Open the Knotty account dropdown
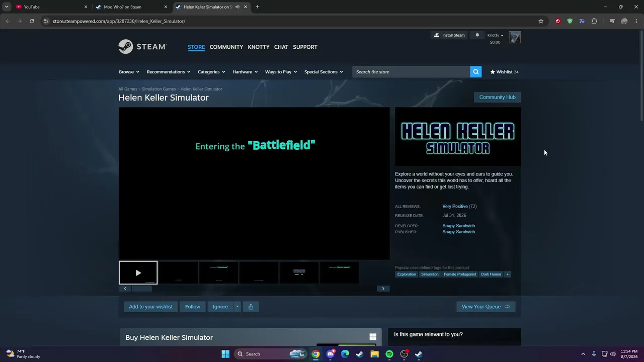The image size is (644, 362). (x=495, y=35)
